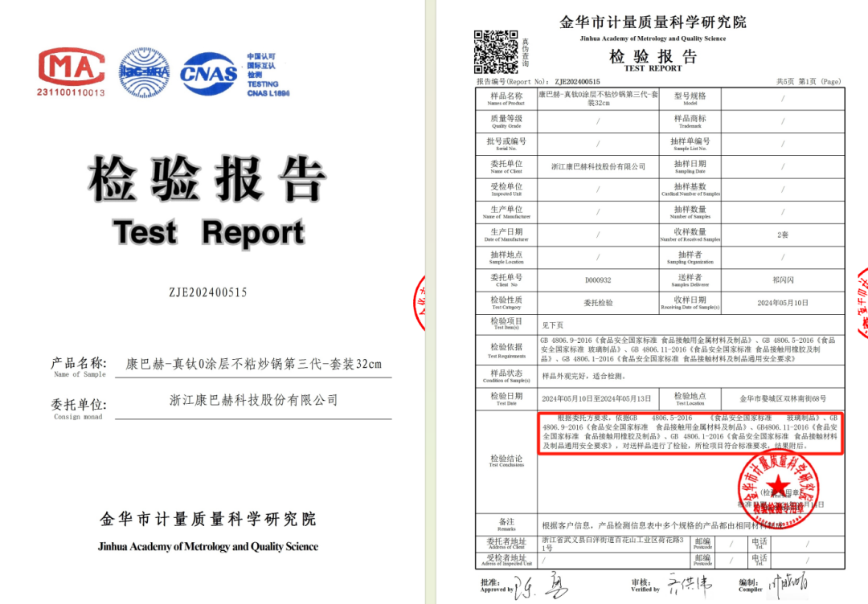Select the 'CNAS L1894' text

coord(268,93)
